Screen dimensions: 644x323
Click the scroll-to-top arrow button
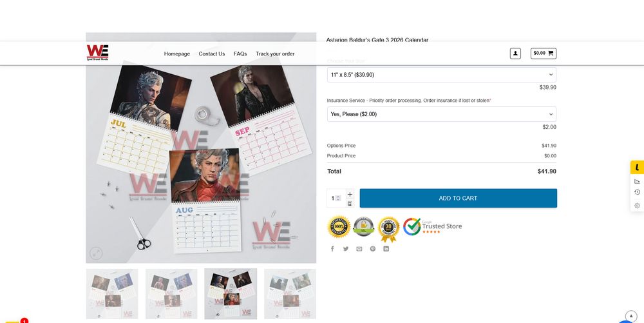pos(631,316)
